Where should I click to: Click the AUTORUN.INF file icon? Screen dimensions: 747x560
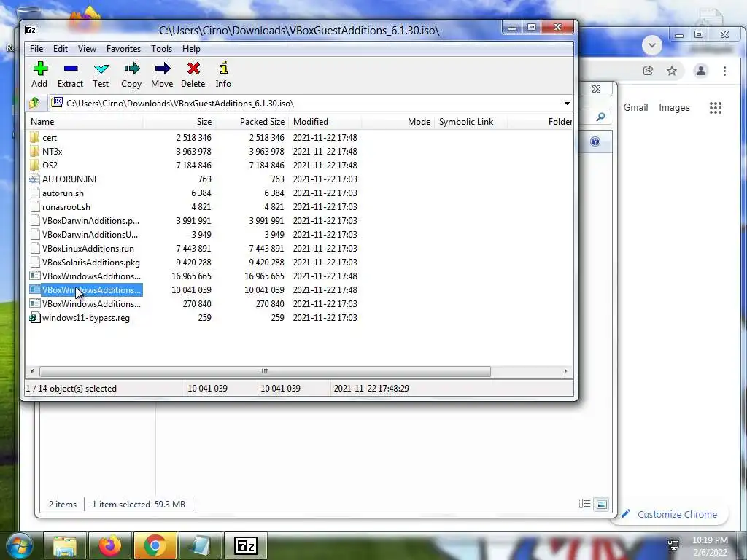click(34, 179)
